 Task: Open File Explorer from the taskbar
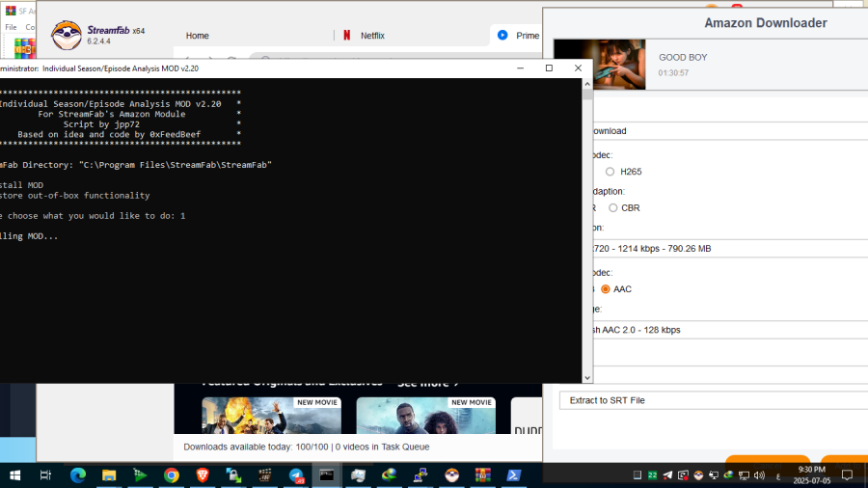click(x=109, y=475)
